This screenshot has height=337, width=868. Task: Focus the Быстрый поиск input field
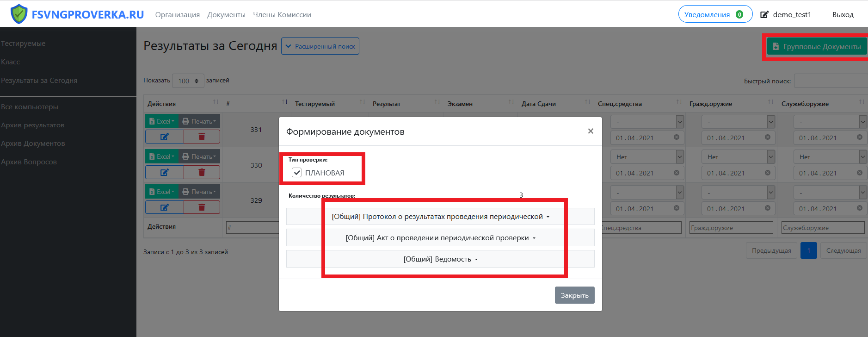(831, 81)
